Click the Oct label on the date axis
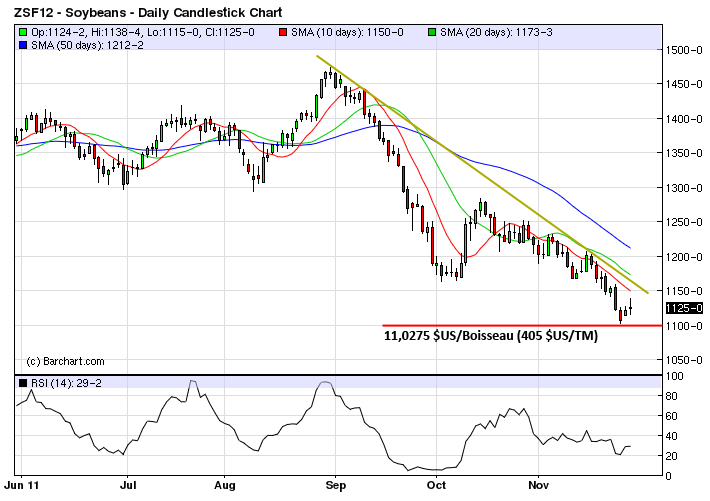 click(x=436, y=485)
